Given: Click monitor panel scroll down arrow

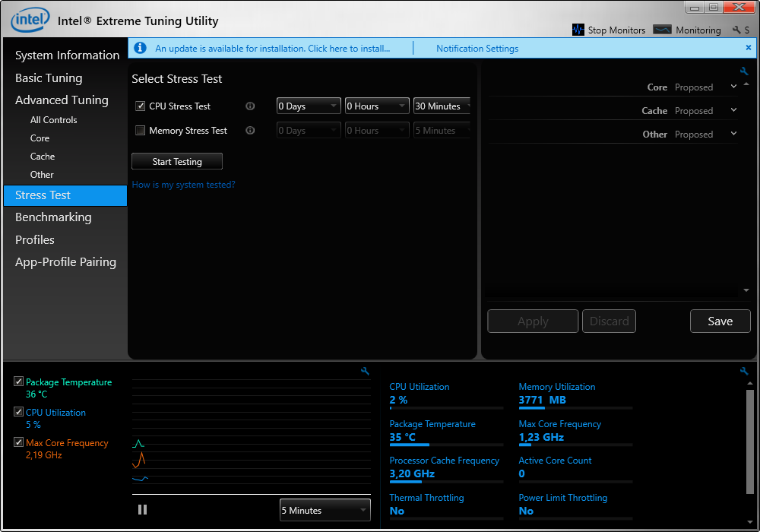Looking at the screenshot, I should pos(750,522).
